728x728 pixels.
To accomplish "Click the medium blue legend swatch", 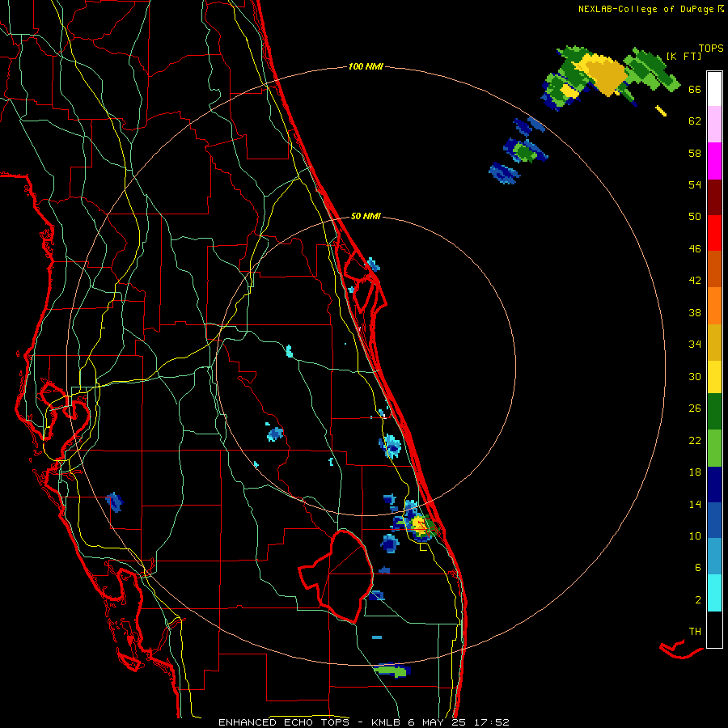I will [x=714, y=520].
